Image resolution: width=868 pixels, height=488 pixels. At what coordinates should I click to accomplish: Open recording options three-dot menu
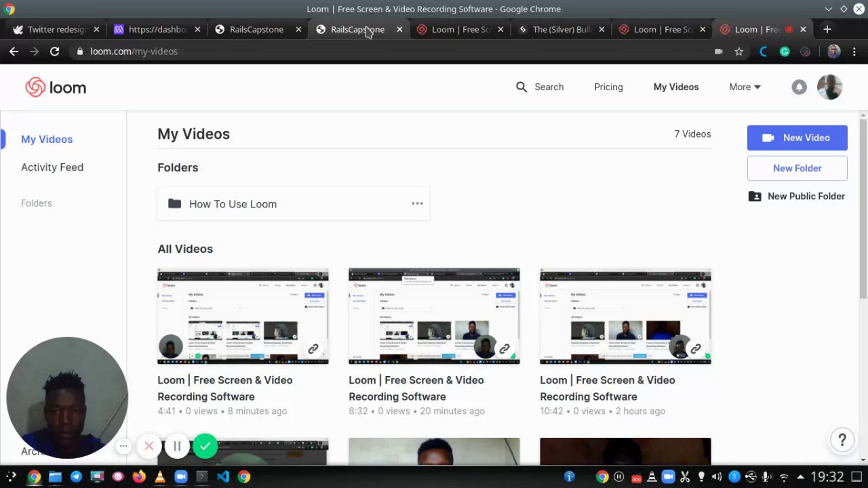(123, 446)
